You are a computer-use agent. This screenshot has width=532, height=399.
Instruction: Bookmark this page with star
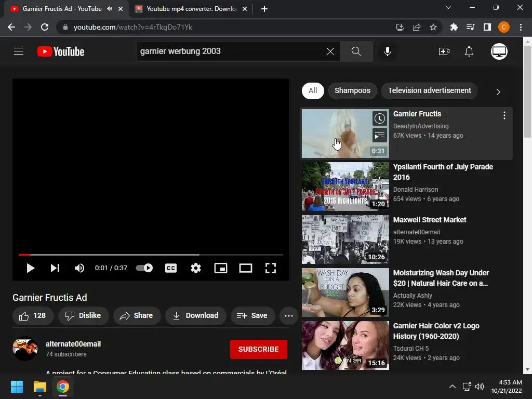click(433, 27)
